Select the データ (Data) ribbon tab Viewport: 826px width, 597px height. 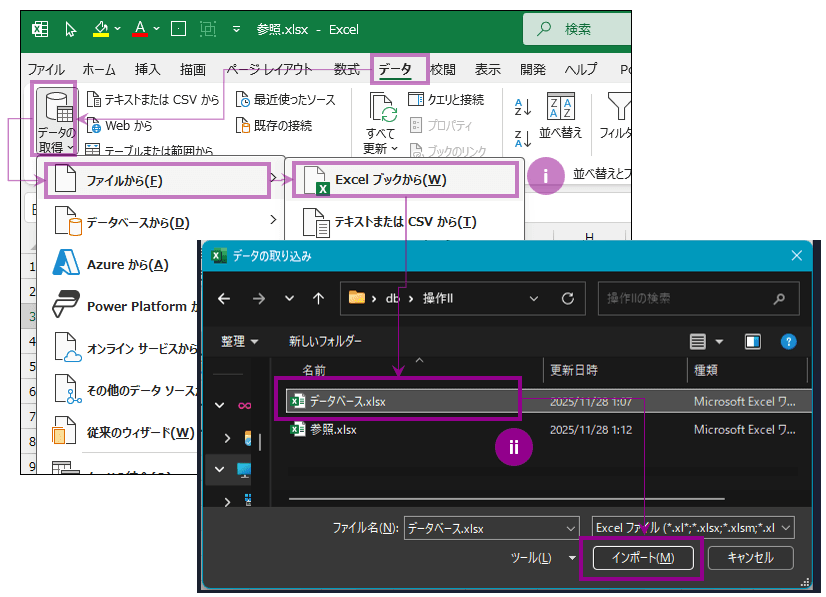tap(399, 69)
